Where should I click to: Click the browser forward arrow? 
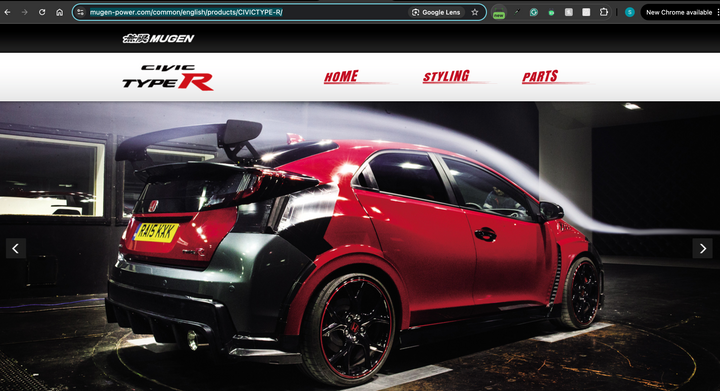(25, 12)
